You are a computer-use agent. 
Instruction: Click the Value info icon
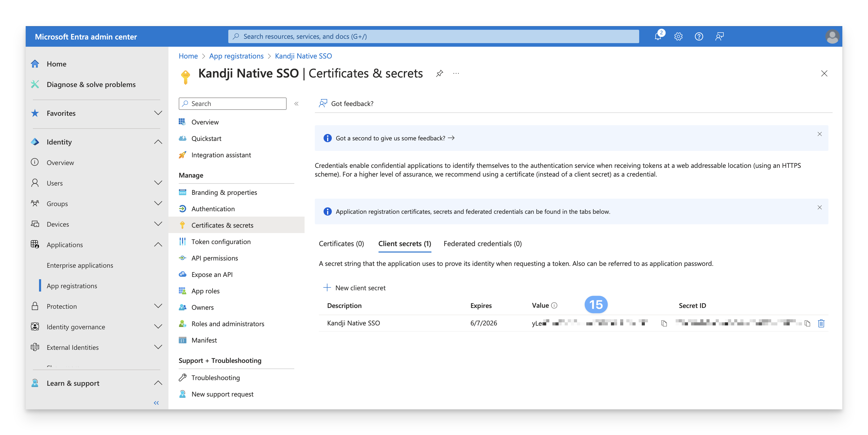pyautogui.click(x=554, y=305)
